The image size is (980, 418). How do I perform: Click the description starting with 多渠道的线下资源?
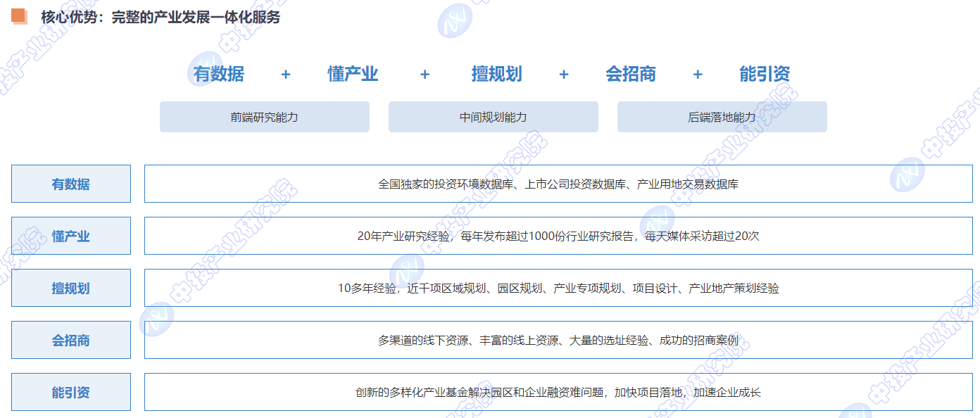coord(558,340)
